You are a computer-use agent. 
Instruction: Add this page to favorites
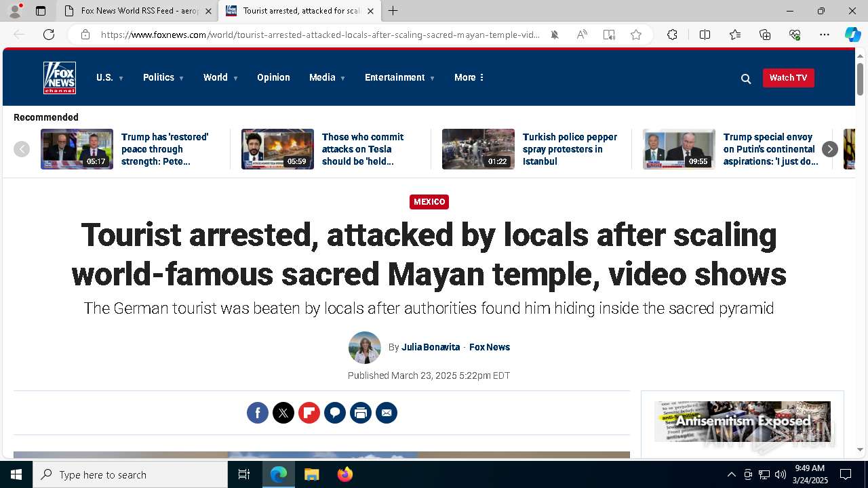tap(636, 35)
